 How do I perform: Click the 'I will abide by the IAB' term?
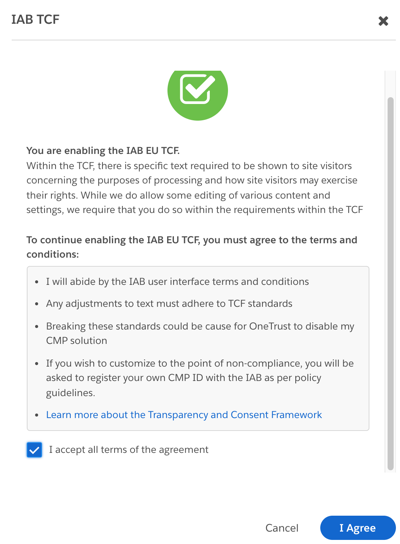click(x=177, y=281)
